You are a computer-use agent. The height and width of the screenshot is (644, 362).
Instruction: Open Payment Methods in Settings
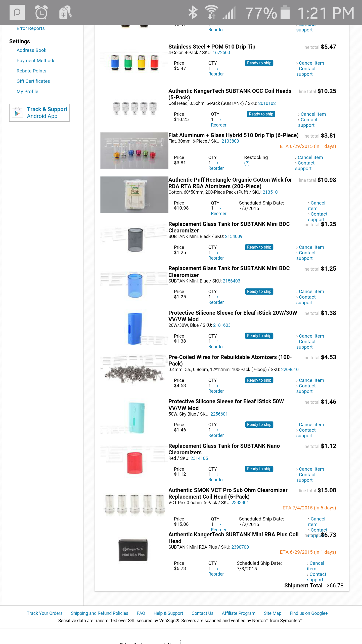[x=36, y=60]
